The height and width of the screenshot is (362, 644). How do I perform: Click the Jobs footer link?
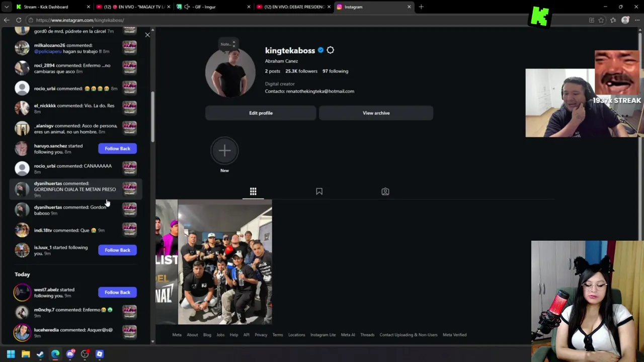coord(220,335)
